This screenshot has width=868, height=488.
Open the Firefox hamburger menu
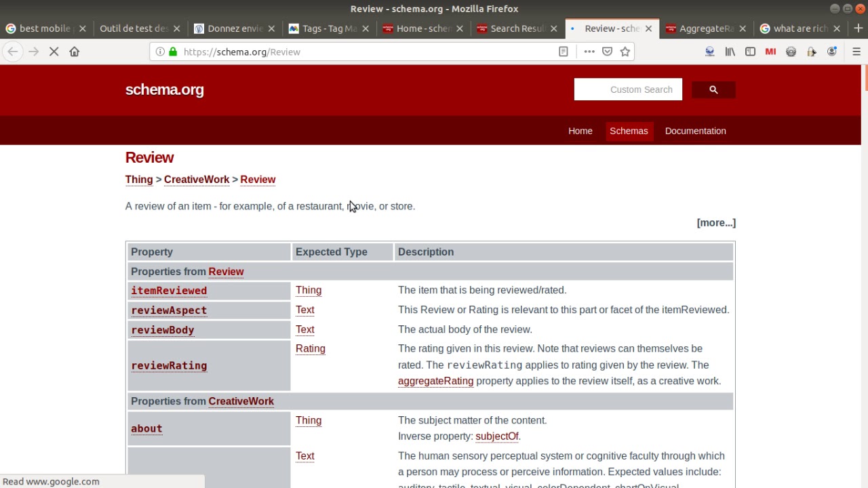coord(856,52)
